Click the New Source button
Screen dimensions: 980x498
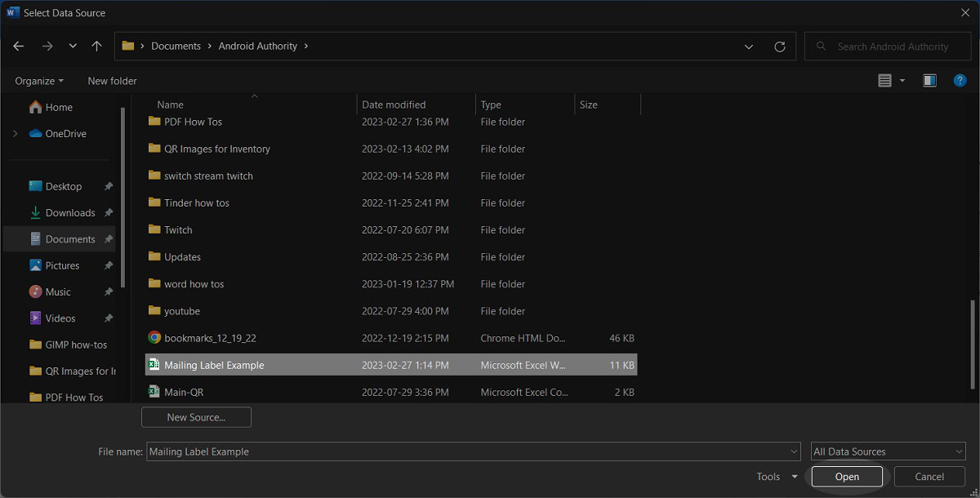pyautogui.click(x=196, y=417)
